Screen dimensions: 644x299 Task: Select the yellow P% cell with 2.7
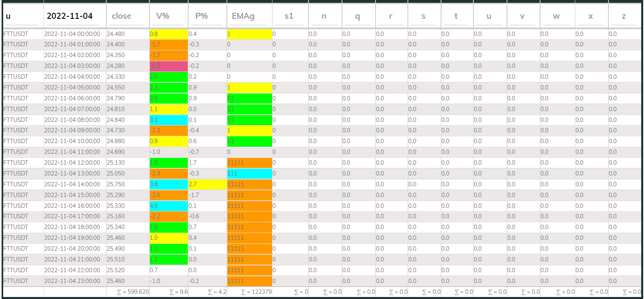click(207, 184)
